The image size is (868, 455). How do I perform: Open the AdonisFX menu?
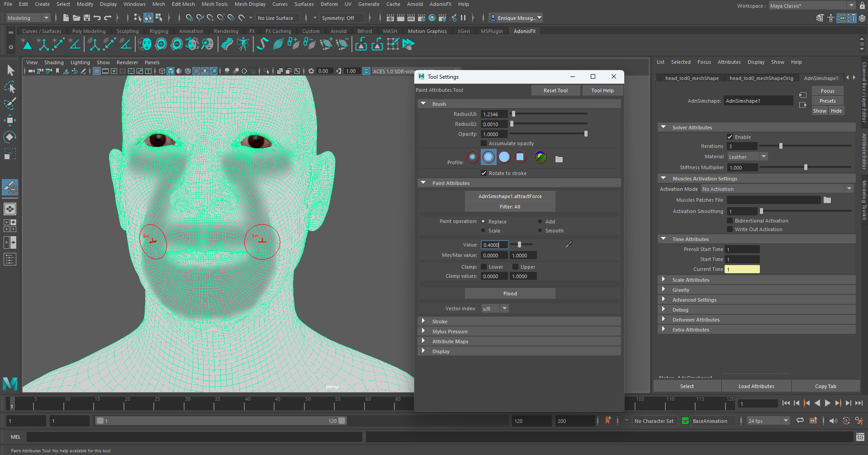(440, 4)
